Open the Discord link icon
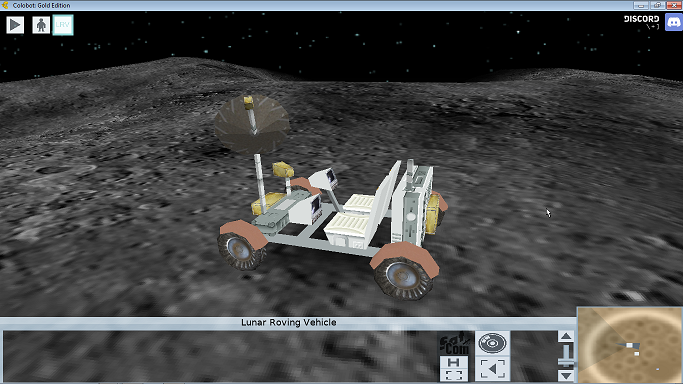Image resolution: width=683 pixels, height=384 pixels. coord(674,22)
